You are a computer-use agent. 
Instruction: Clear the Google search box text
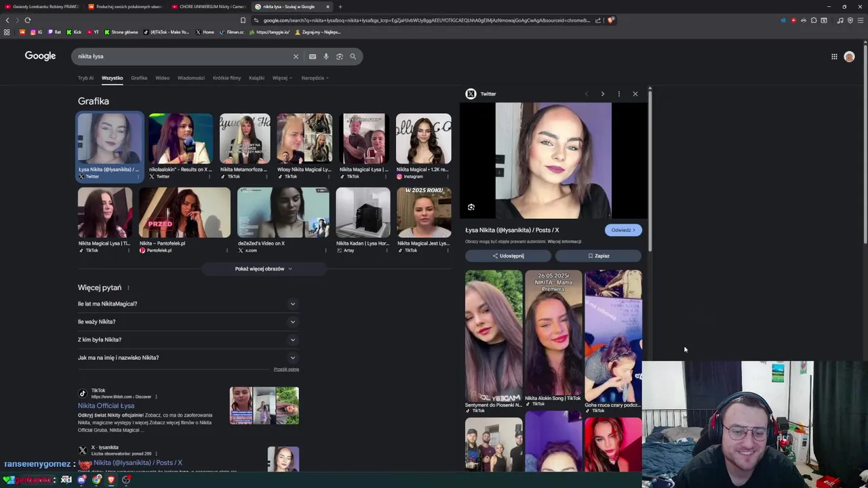(x=296, y=56)
